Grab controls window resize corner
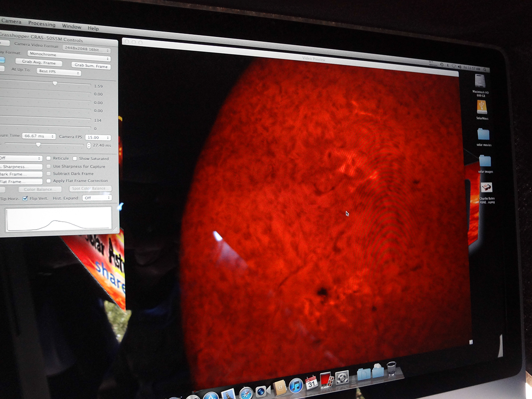 (x=115, y=230)
